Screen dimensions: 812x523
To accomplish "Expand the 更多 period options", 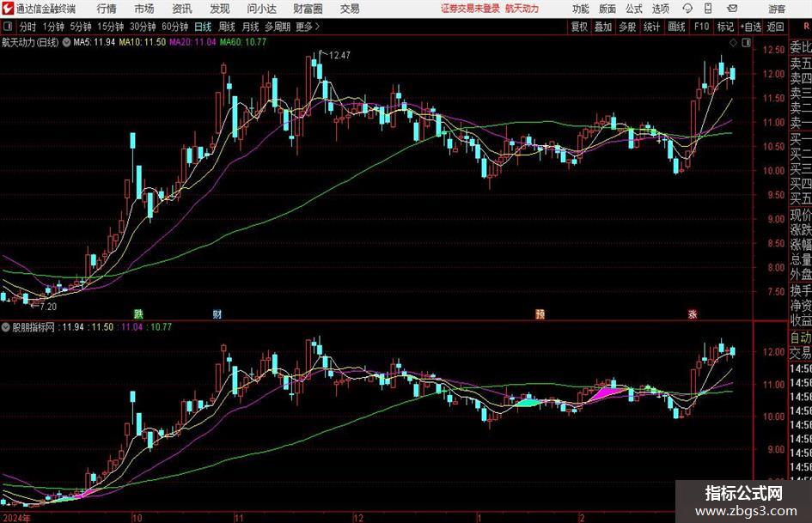I will coord(308,27).
